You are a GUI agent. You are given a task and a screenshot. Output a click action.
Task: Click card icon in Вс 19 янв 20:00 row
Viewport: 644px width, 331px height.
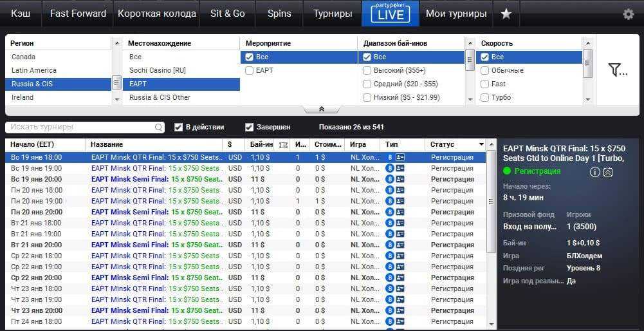pos(400,179)
